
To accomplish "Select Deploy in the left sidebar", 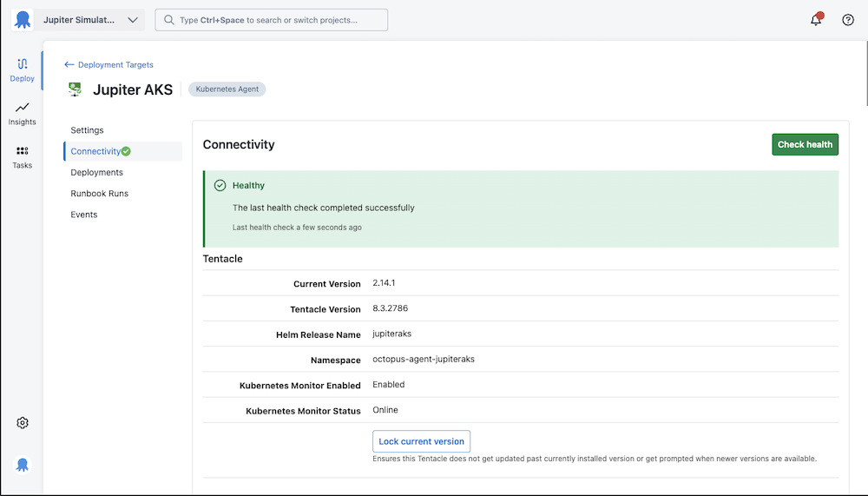I will 23,70.
